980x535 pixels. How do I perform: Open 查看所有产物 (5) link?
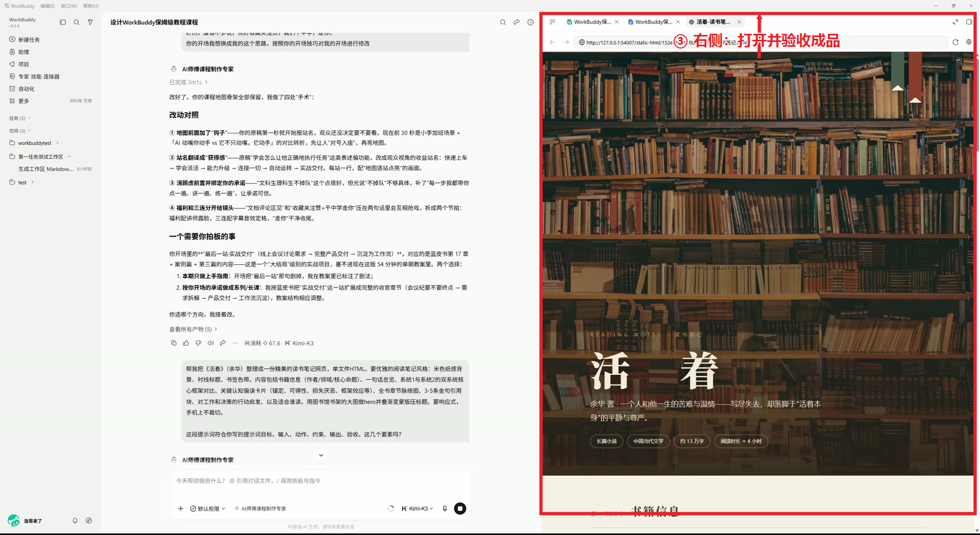pyautogui.click(x=193, y=330)
